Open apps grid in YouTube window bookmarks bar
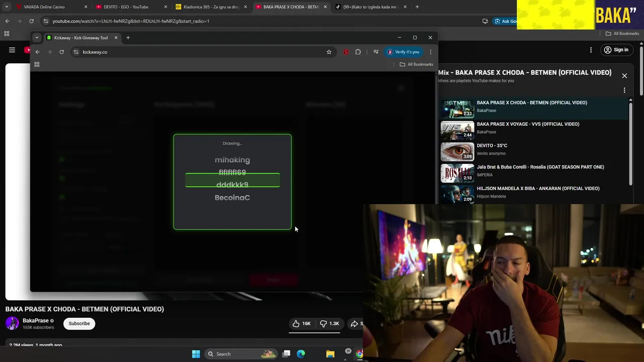This screenshot has width=644, height=362. pos(7,34)
